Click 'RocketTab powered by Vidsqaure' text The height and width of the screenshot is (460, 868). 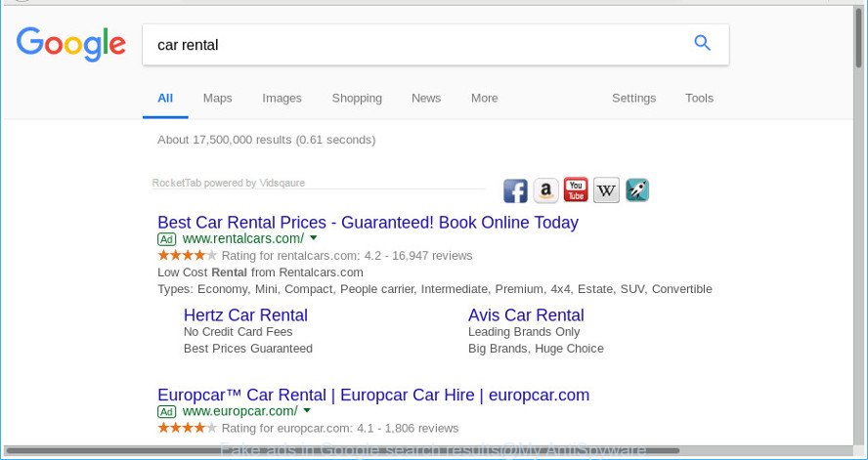(229, 183)
